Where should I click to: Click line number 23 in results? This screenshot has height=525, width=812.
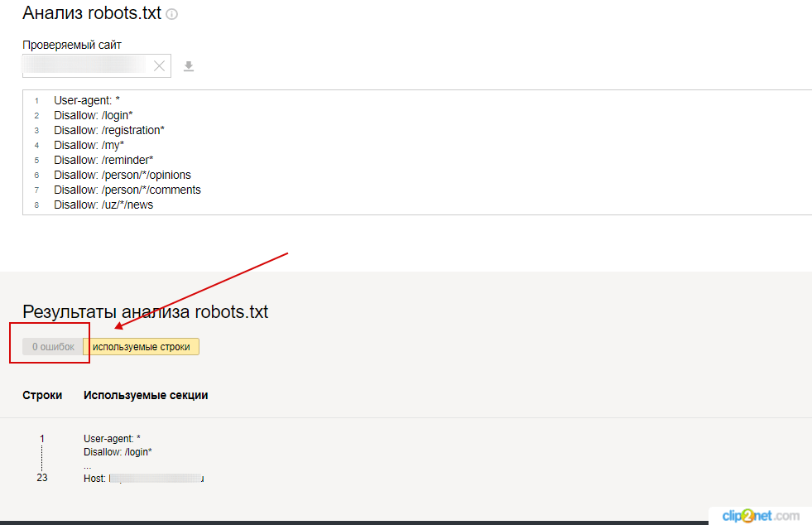(x=42, y=478)
